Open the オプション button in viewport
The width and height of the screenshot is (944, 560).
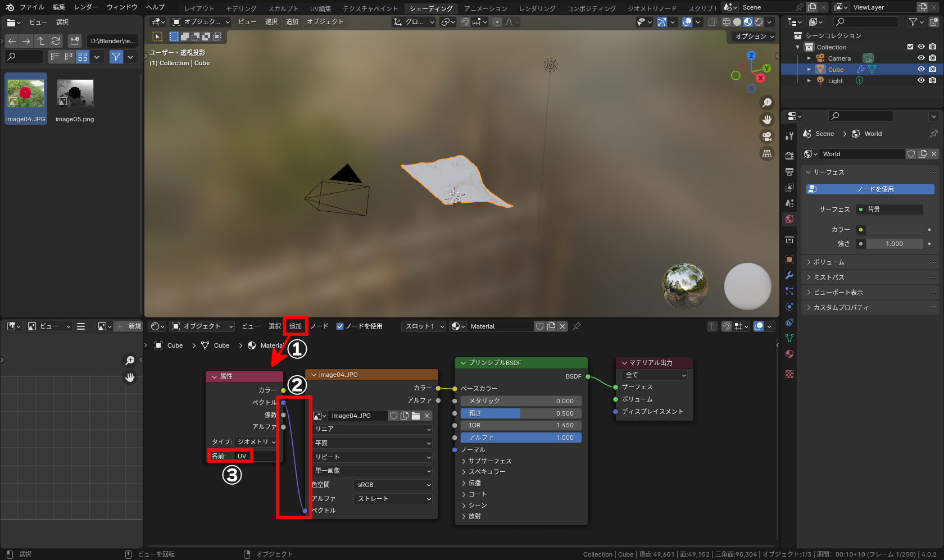[754, 36]
